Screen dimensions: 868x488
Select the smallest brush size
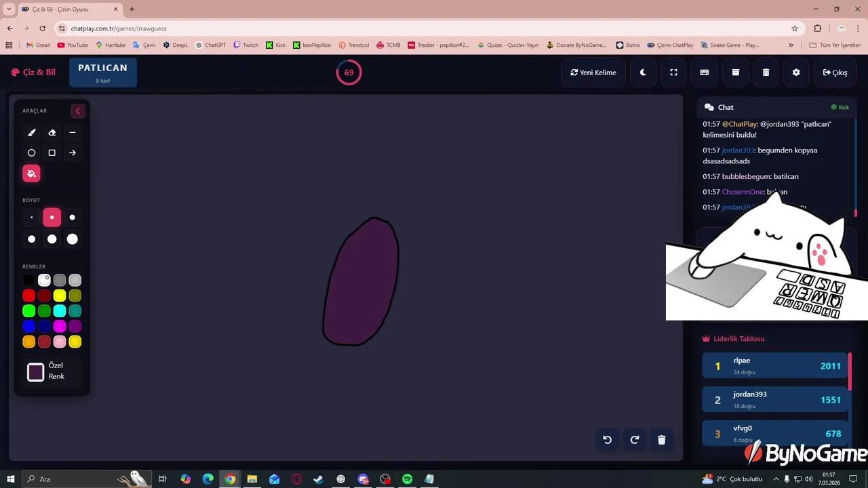(31, 218)
